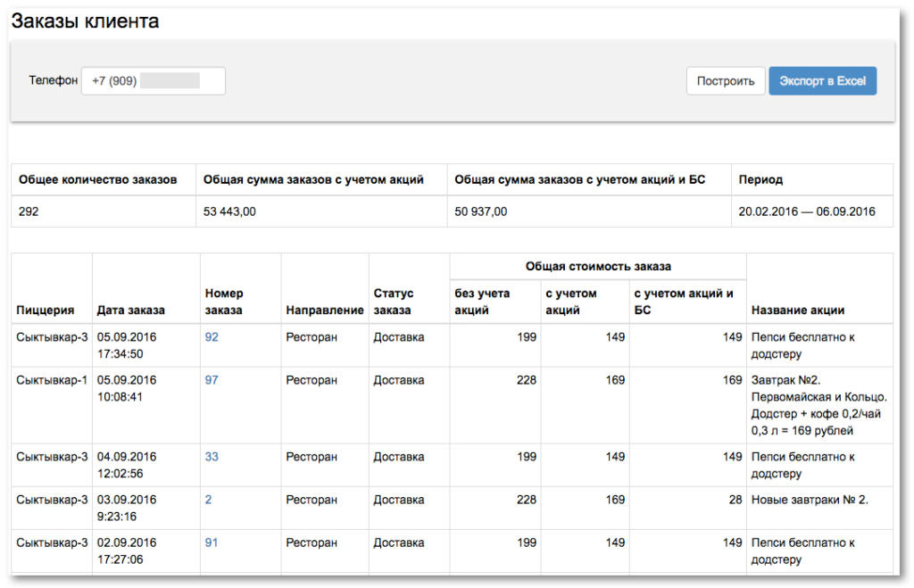Select period 20.02.2016 — 06.09.2016
Viewport: 914px width, 588px height.
tap(807, 211)
